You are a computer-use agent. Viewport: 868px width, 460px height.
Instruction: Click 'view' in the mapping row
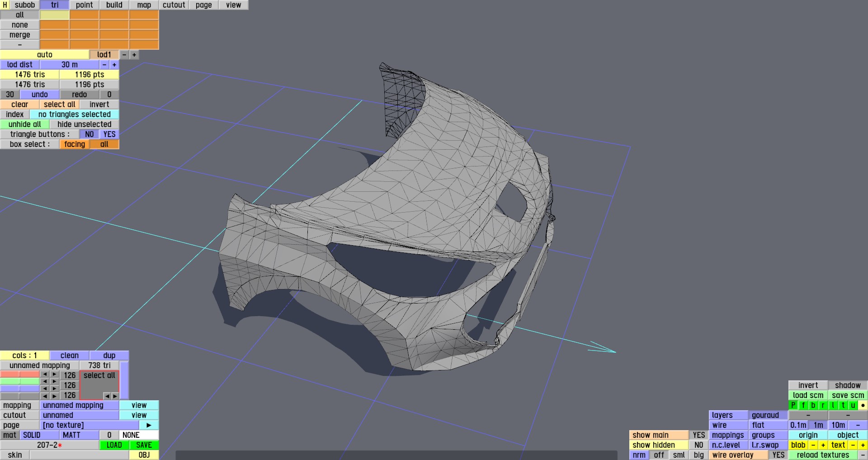pyautogui.click(x=139, y=405)
